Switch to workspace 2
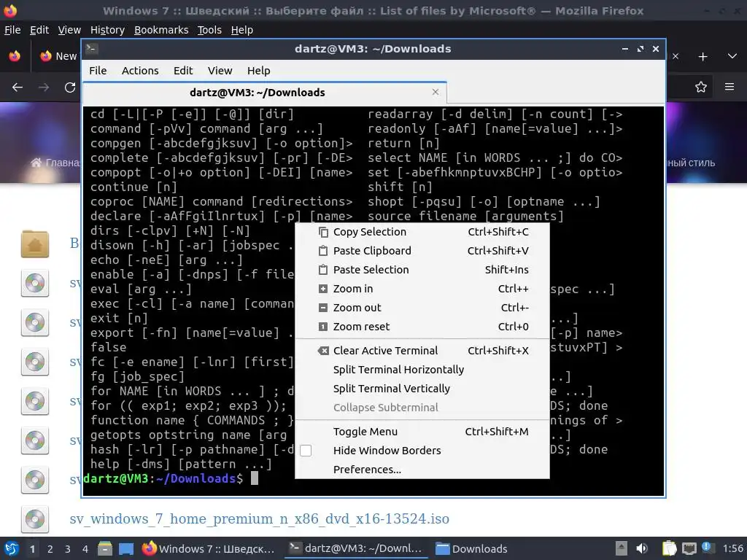The height and width of the screenshot is (560, 747). click(x=50, y=549)
